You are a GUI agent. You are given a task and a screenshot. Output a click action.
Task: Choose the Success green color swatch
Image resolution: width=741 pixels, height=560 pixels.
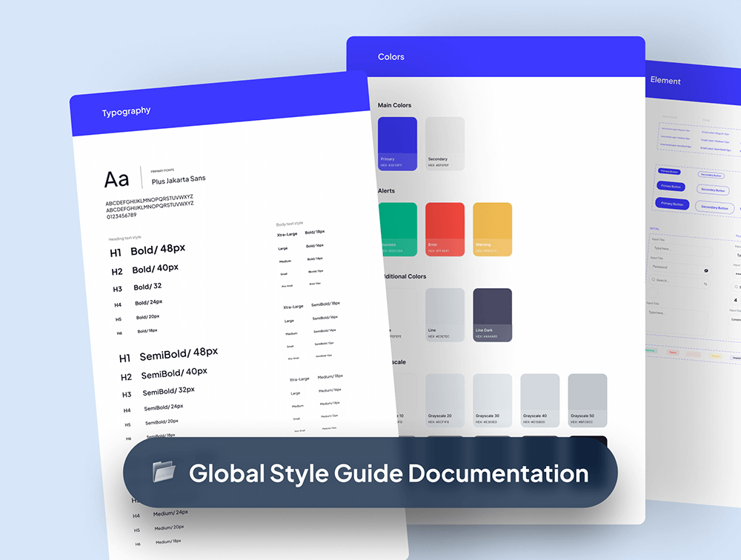(x=398, y=229)
